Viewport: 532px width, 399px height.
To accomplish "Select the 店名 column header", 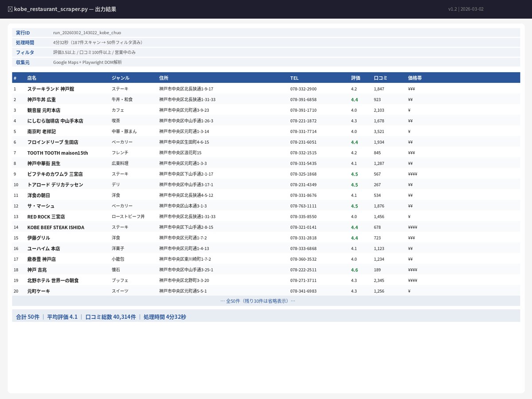I will [x=32, y=78].
